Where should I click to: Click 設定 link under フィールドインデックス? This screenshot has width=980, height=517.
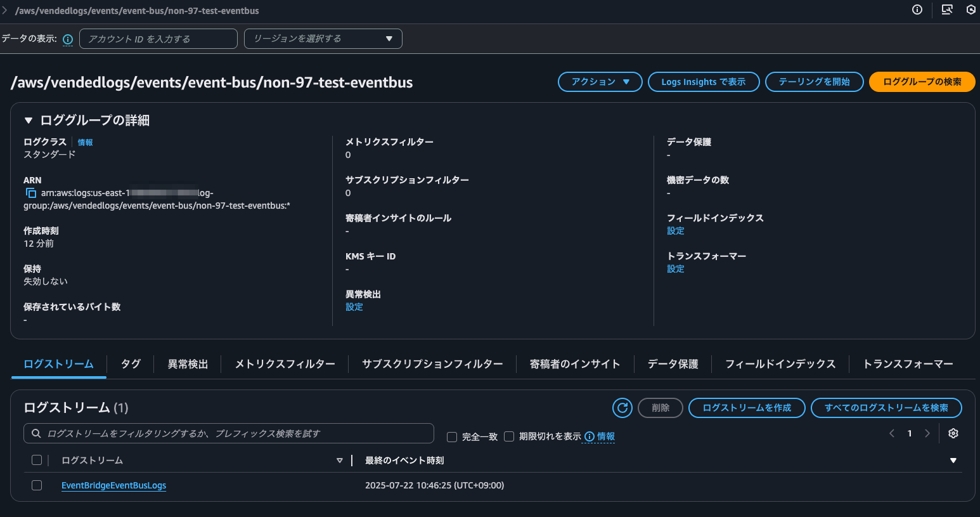675,231
